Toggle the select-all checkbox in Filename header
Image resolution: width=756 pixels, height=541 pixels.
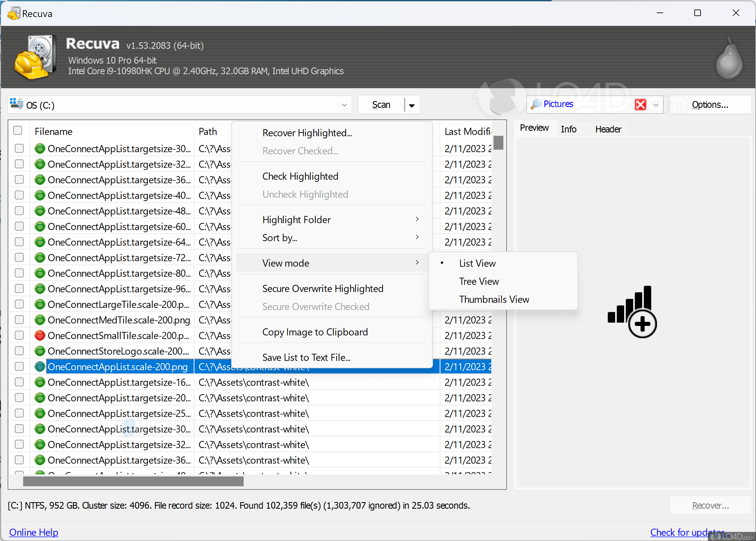point(18,130)
